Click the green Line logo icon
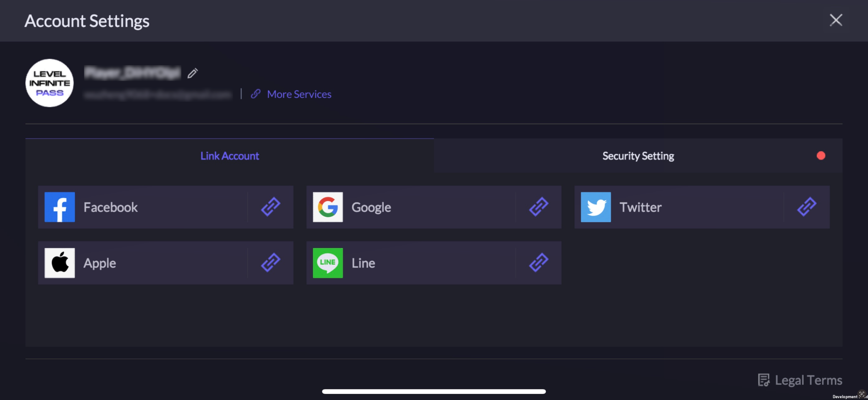The width and height of the screenshot is (868, 400). pos(328,263)
